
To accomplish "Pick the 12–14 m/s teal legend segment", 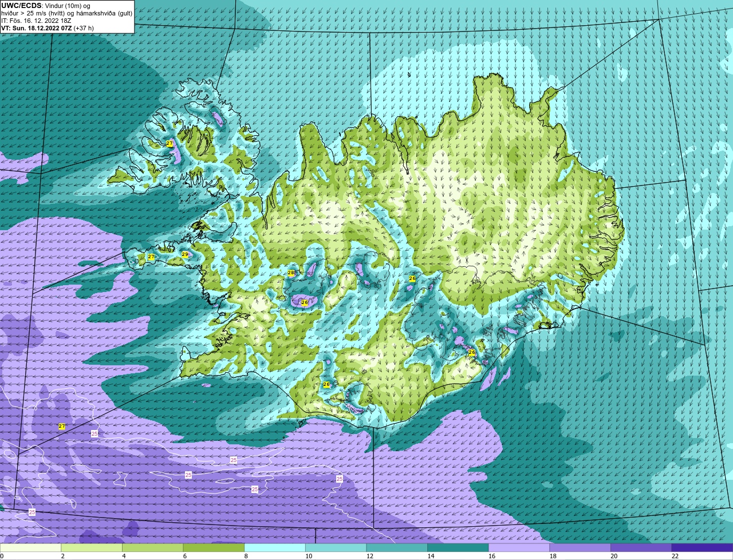I will click(x=397, y=548).
